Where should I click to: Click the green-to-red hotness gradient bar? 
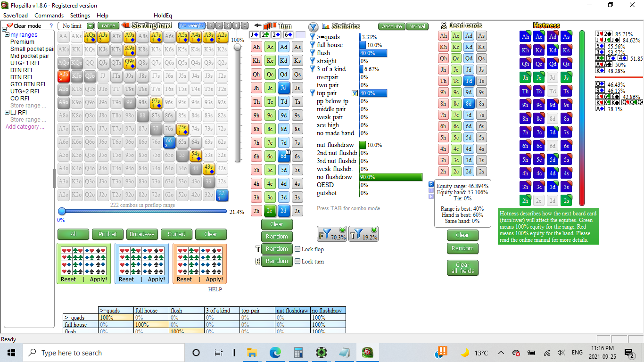pyautogui.click(x=582, y=118)
